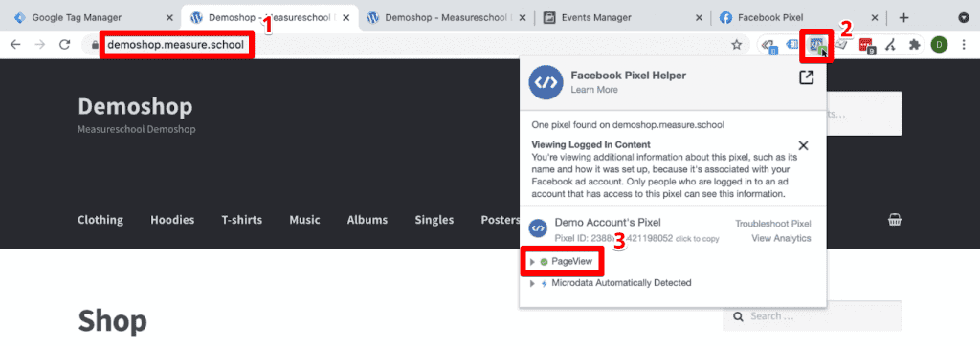The image size is (980, 346).
Task: Reload the Demoshop page
Action: pyautogui.click(x=64, y=45)
